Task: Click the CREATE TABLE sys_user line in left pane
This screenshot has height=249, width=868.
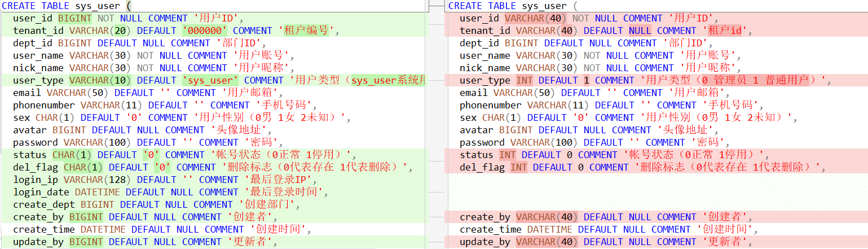Action: point(66,6)
